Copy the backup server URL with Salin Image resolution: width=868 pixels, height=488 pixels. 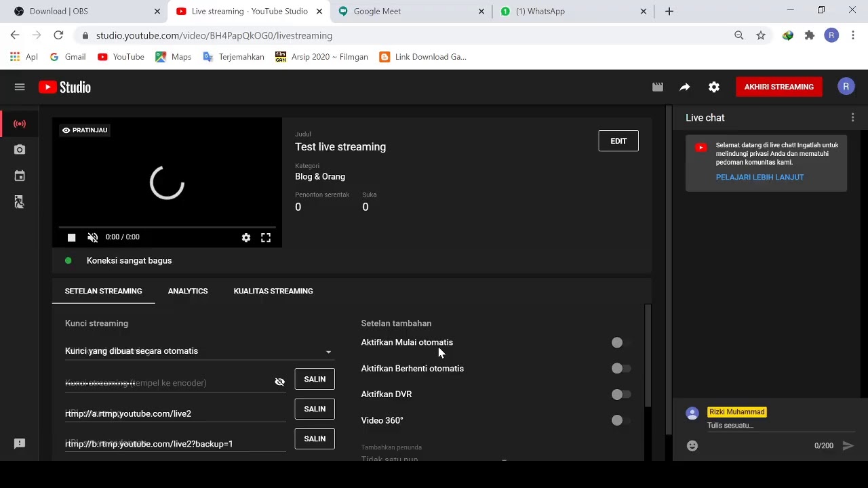[315, 439]
